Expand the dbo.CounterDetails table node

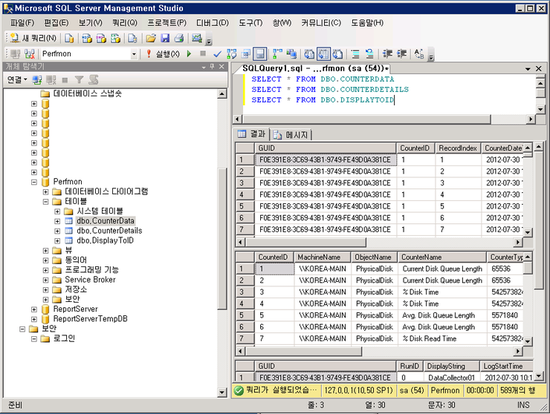coord(57,231)
